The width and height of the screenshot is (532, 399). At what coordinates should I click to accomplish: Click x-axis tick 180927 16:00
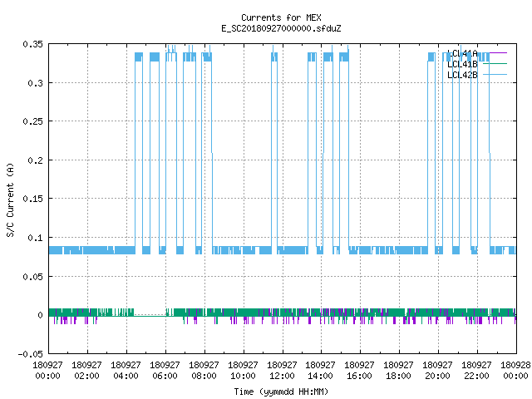(359, 371)
